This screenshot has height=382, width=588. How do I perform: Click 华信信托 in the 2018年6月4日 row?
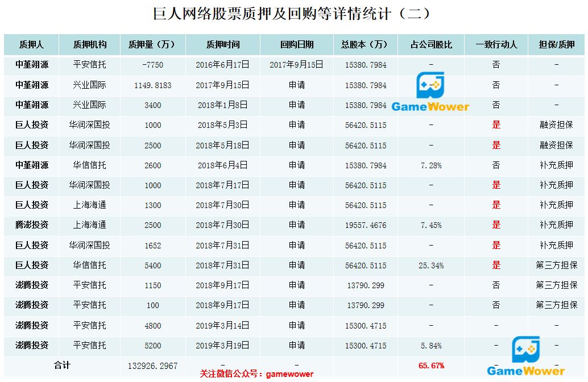coord(90,165)
